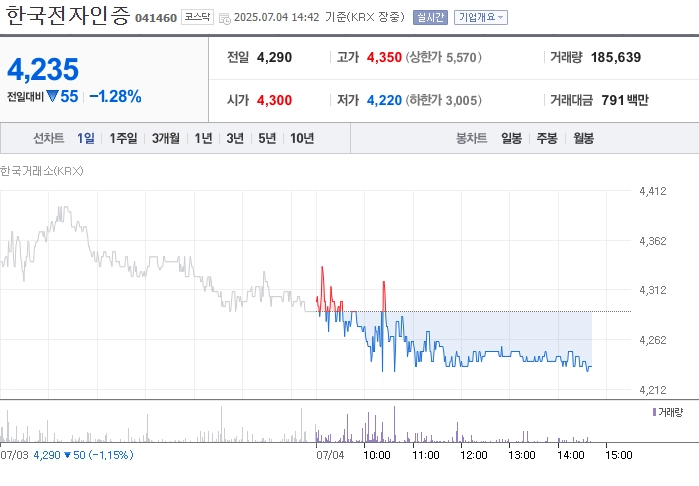Select the 1주일 line chart tab
The image size is (699, 486).
(x=123, y=138)
